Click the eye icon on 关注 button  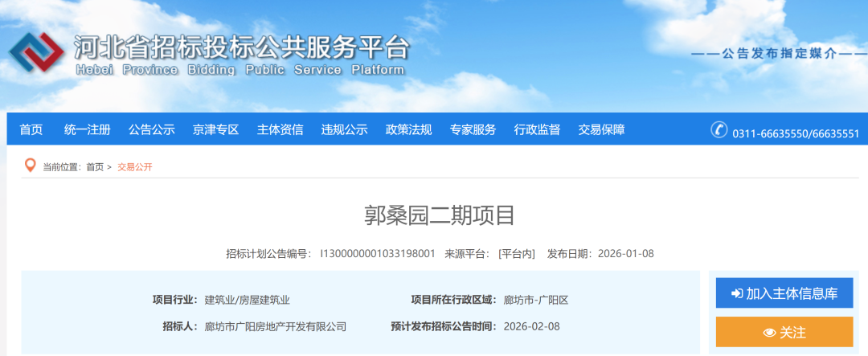[x=769, y=333]
